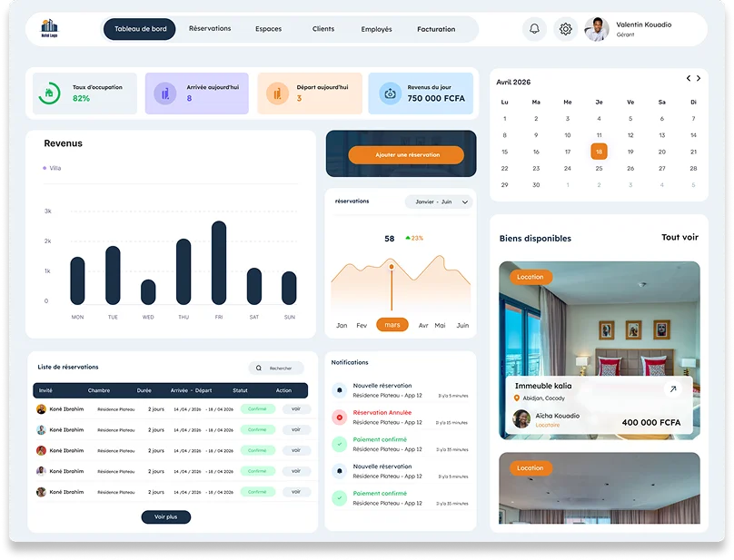Click the Rechercher search field
This screenshot has height=560, width=734.
[281, 368]
